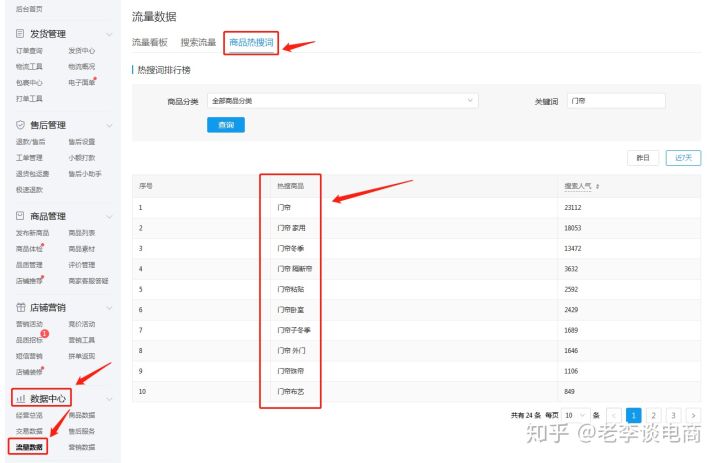
Task: Click the 店铺营销 gift icon
Action: click(x=20, y=307)
